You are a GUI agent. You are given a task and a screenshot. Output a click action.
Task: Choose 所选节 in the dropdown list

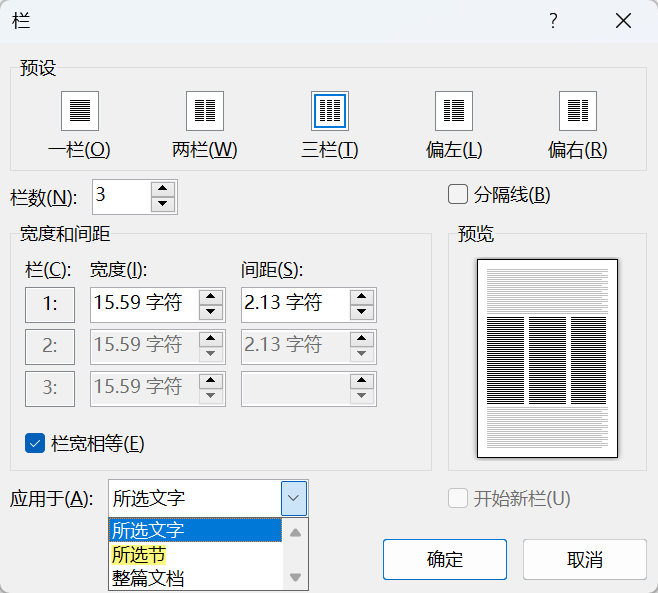point(196,554)
